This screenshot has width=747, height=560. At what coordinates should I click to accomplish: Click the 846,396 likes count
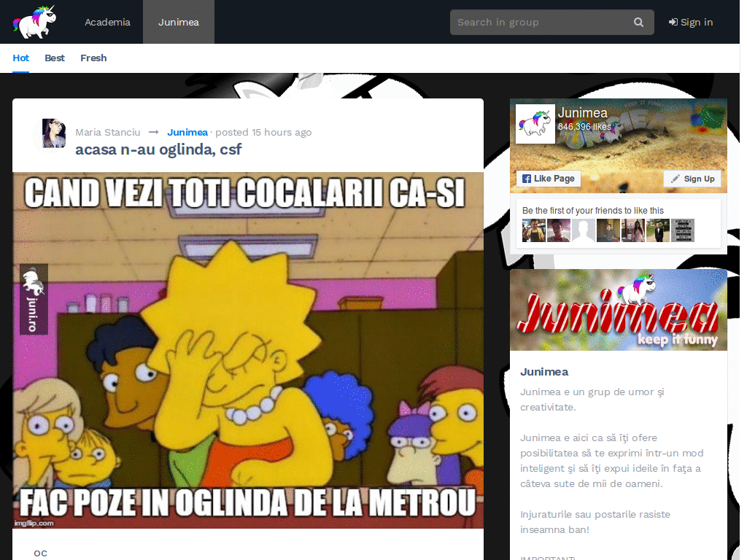tap(584, 127)
